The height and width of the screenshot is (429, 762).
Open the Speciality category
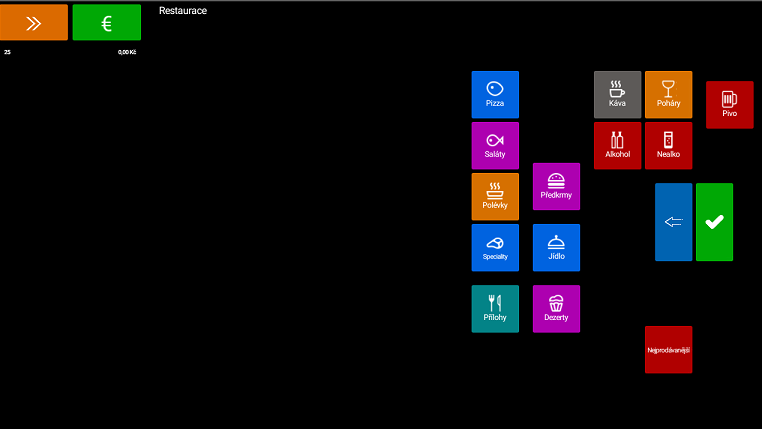(x=495, y=248)
